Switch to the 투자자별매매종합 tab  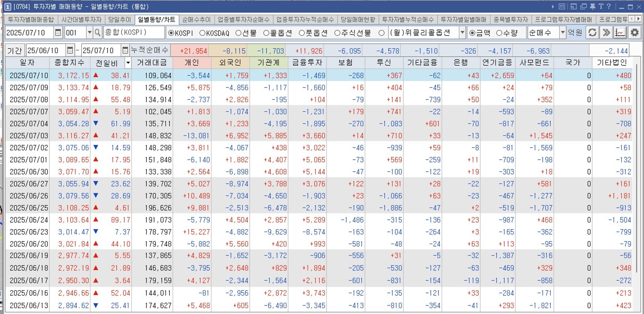[x=31, y=19]
